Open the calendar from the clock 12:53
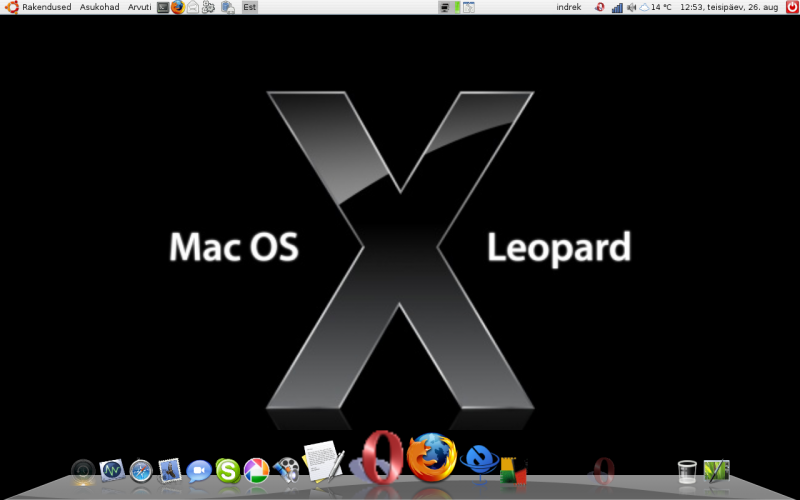 [729, 7]
